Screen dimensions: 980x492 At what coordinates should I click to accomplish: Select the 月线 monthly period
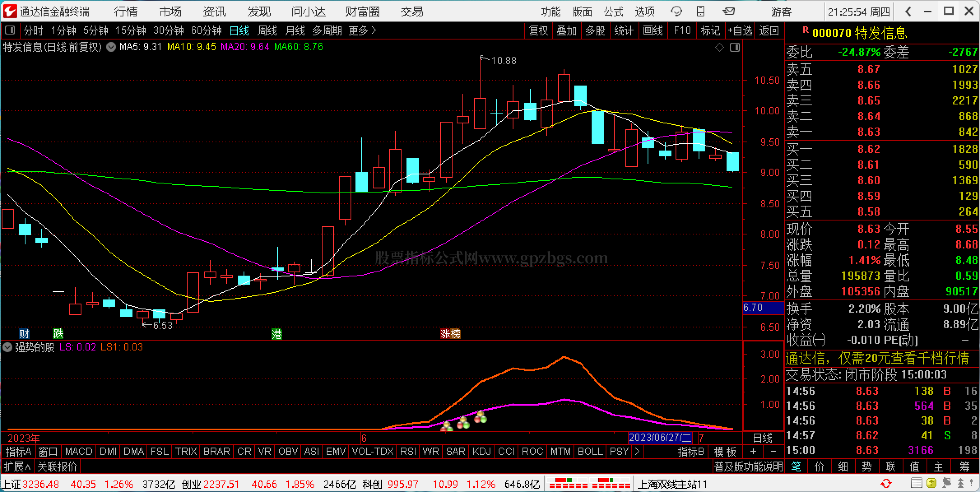(x=295, y=31)
